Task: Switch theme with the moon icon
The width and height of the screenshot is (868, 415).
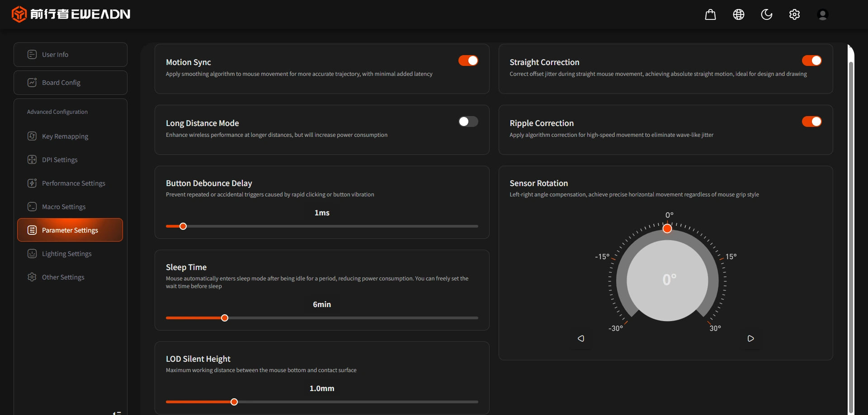Action: pos(767,14)
